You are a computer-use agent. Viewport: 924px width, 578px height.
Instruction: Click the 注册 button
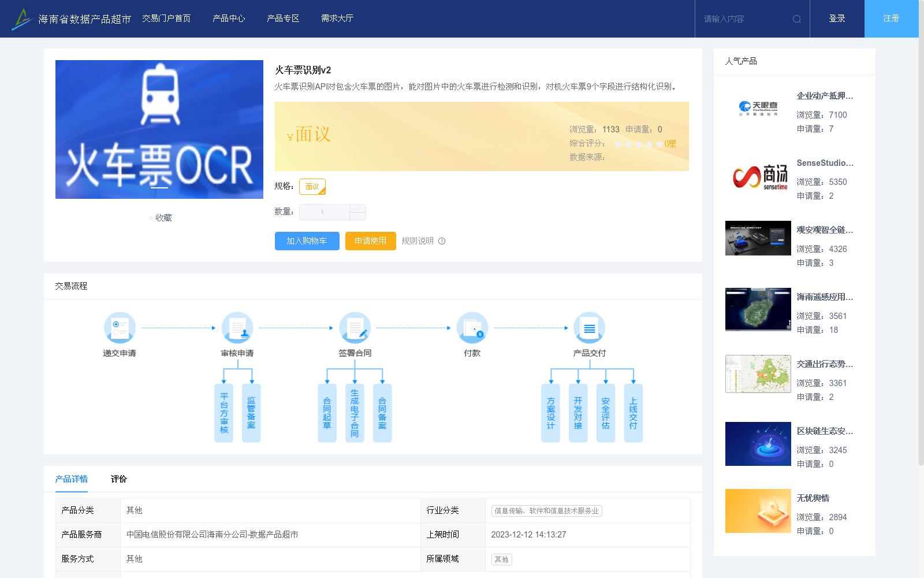click(892, 18)
